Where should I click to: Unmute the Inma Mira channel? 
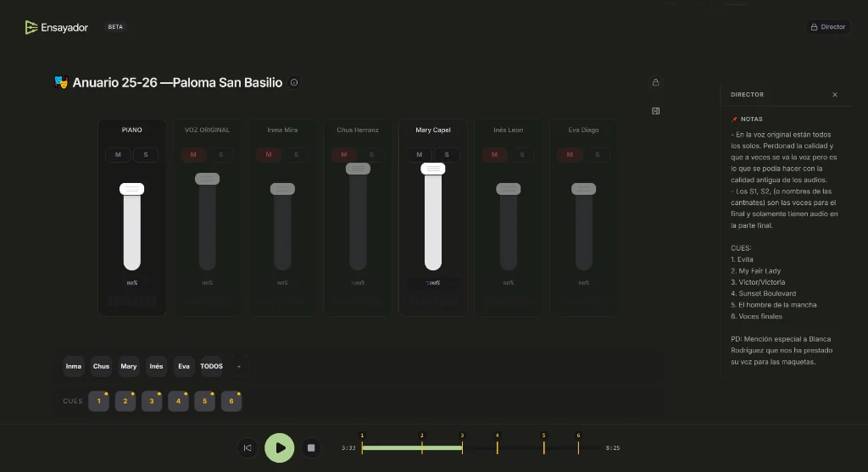pos(269,155)
